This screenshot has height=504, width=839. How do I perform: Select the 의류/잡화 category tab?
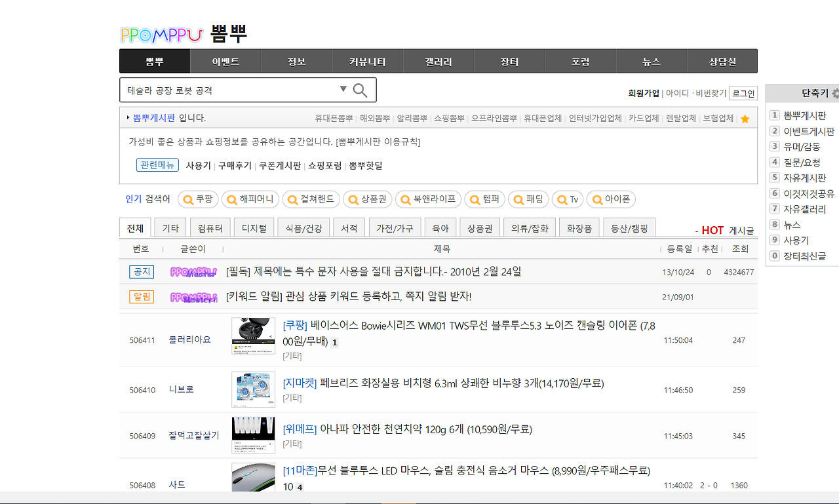click(530, 228)
